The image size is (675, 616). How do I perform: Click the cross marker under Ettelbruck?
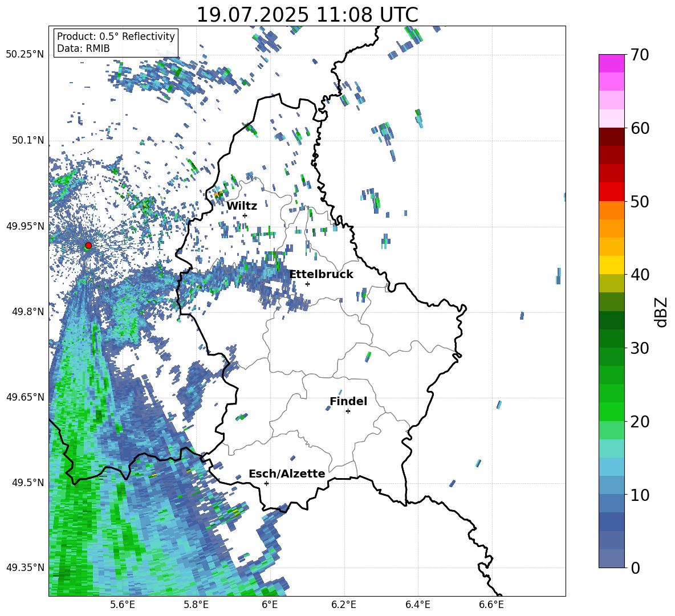click(307, 284)
